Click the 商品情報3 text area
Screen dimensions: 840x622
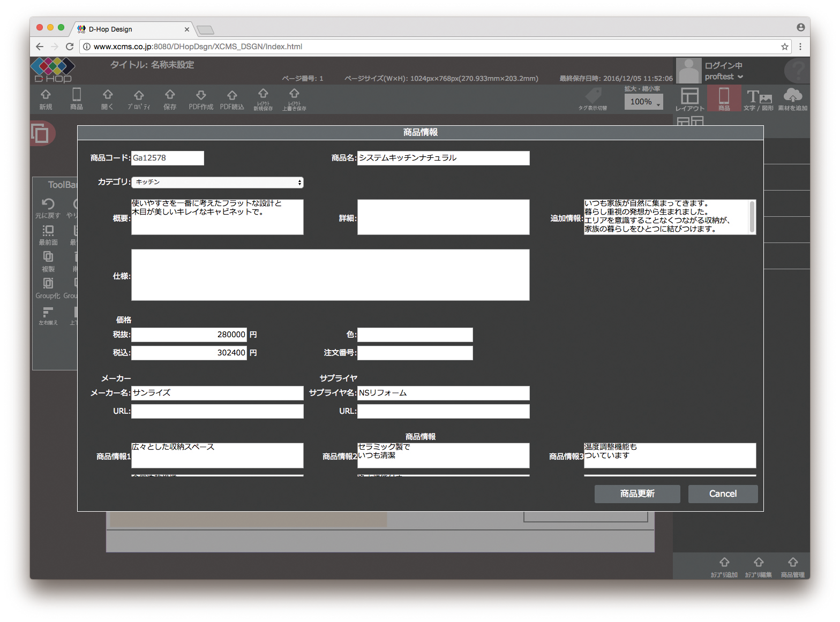[x=670, y=456]
